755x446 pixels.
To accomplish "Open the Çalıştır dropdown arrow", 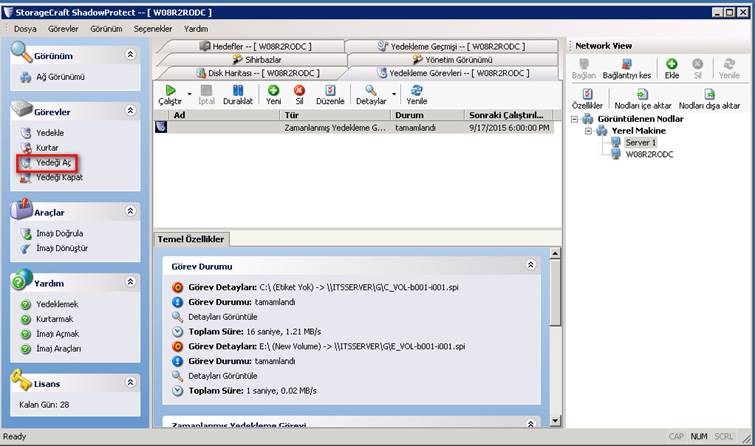I will tap(190, 94).
